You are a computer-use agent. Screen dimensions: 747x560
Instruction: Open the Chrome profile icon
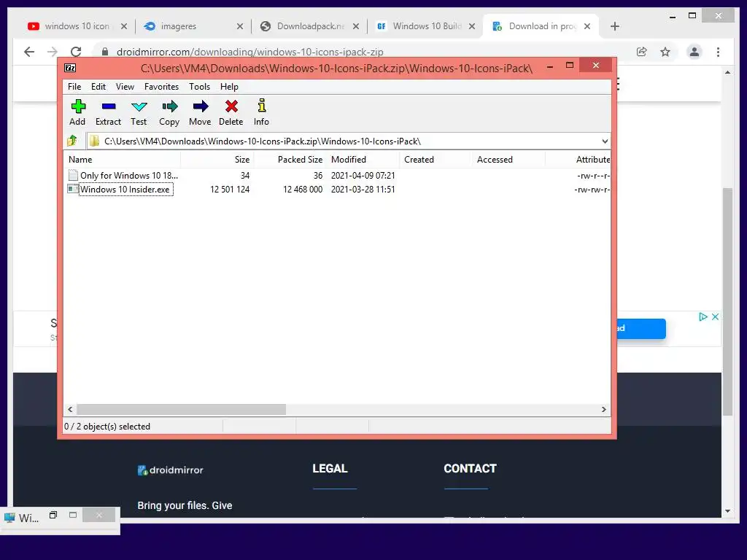tap(694, 52)
